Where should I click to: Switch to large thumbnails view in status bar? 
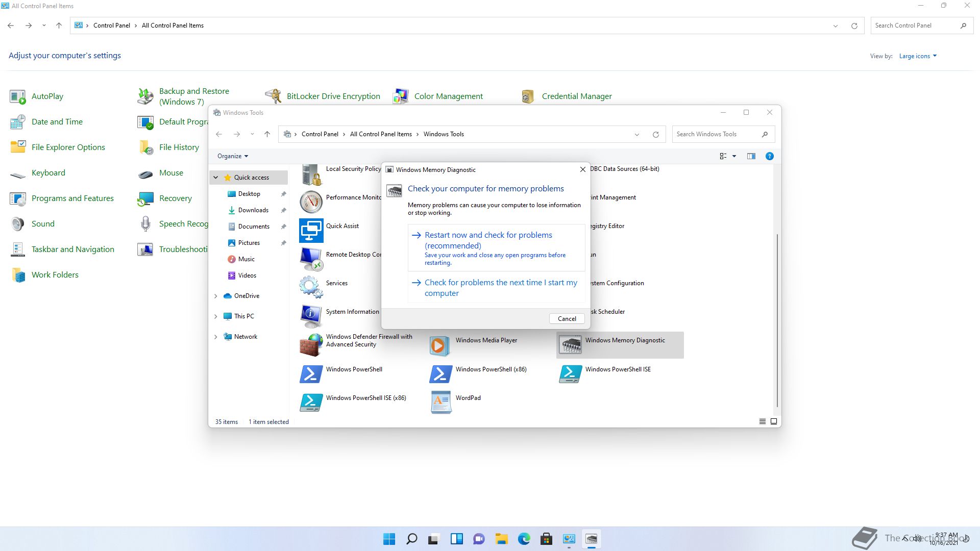774,421
